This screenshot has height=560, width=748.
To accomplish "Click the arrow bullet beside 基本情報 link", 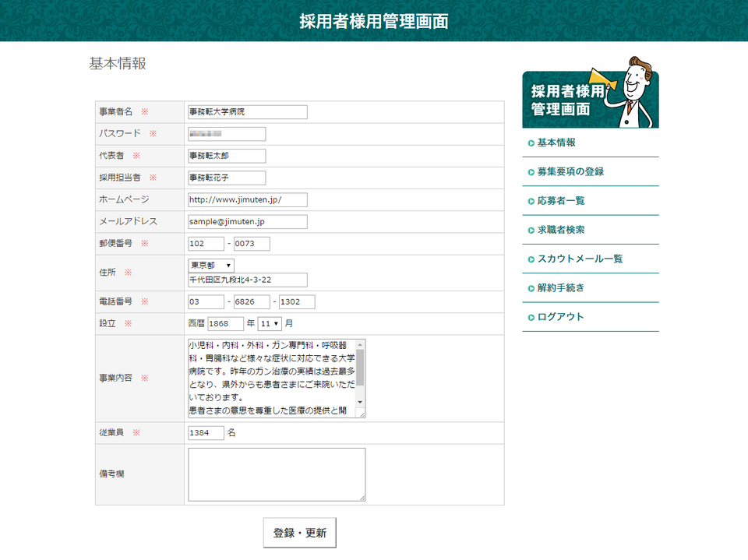I will (x=531, y=143).
